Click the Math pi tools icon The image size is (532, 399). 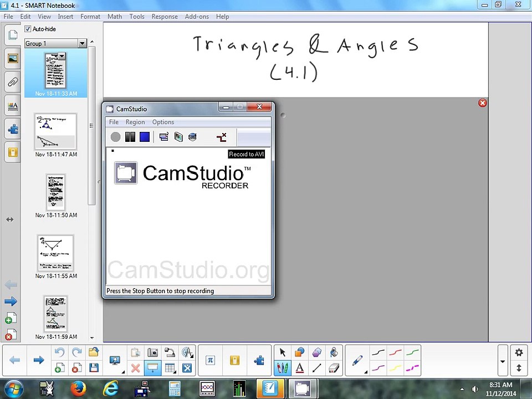pos(210,360)
